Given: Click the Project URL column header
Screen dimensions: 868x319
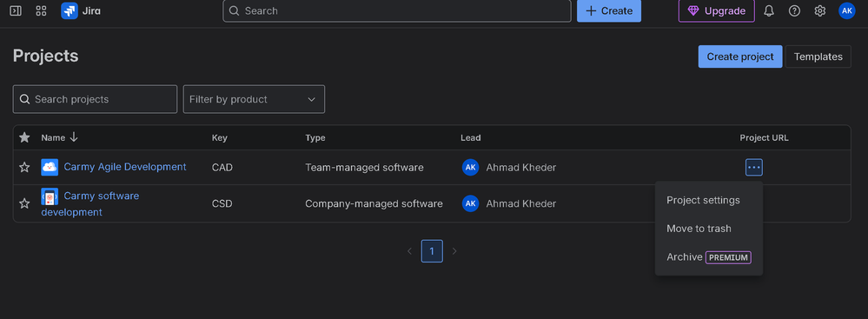Looking at the screenshot, I should [x=764, y=138].
